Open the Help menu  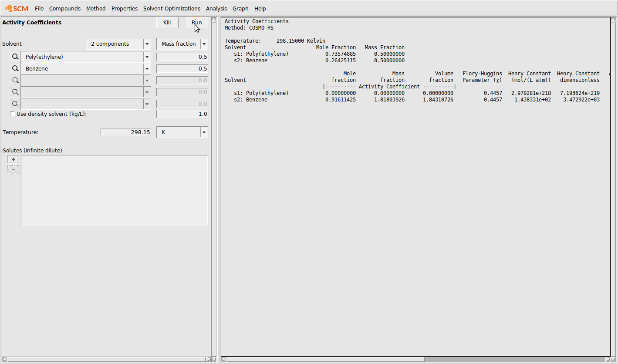260,8
